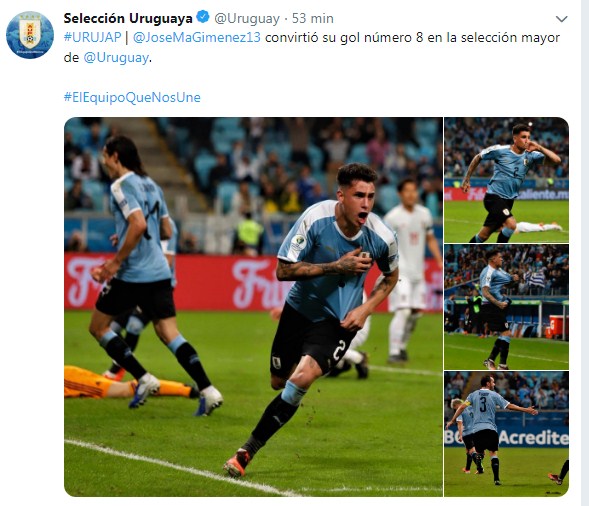Click the blue verified badge icon
Image resolution: width=589 pixels, height=506 pixels.
pos(203,17)
